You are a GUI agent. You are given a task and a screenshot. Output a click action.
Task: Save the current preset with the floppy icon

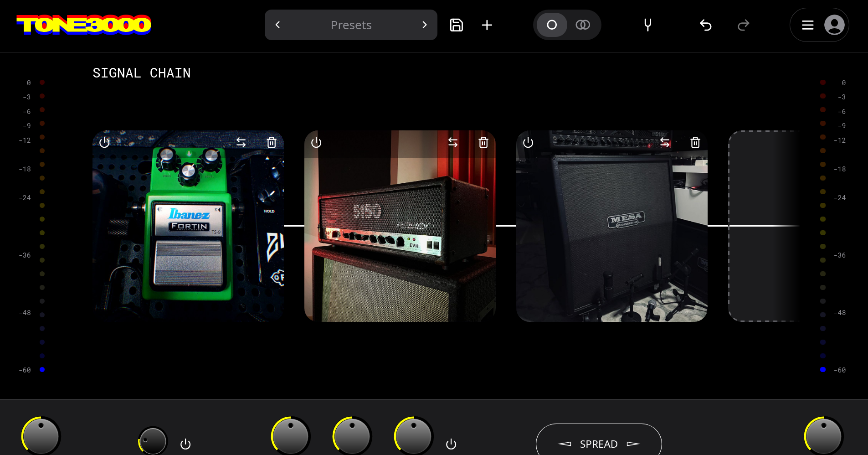click(456, 25)
